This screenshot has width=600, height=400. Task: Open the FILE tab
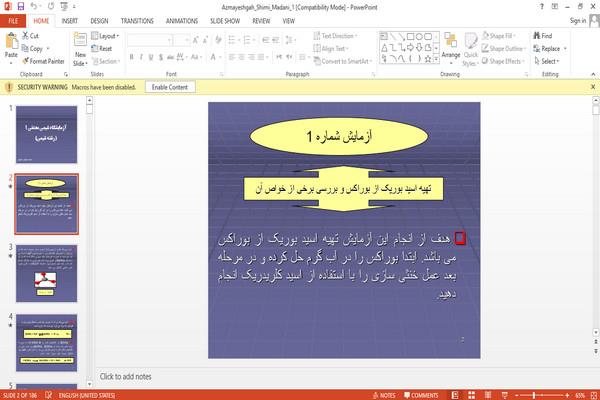13,21
